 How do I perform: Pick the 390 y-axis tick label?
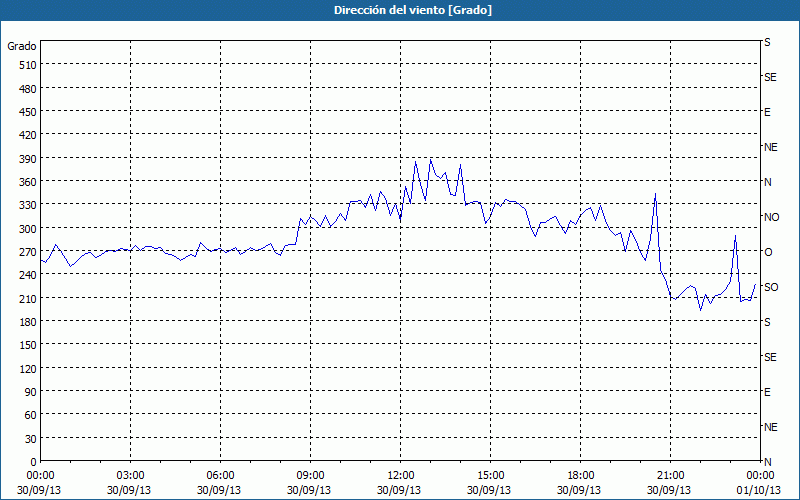coord(28,159)
